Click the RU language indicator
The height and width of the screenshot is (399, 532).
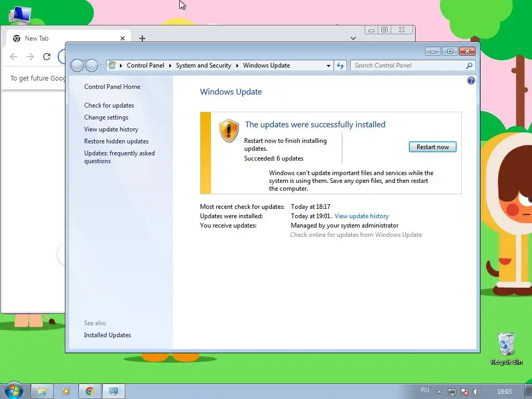pyautogui.click(x=425, y=390)
